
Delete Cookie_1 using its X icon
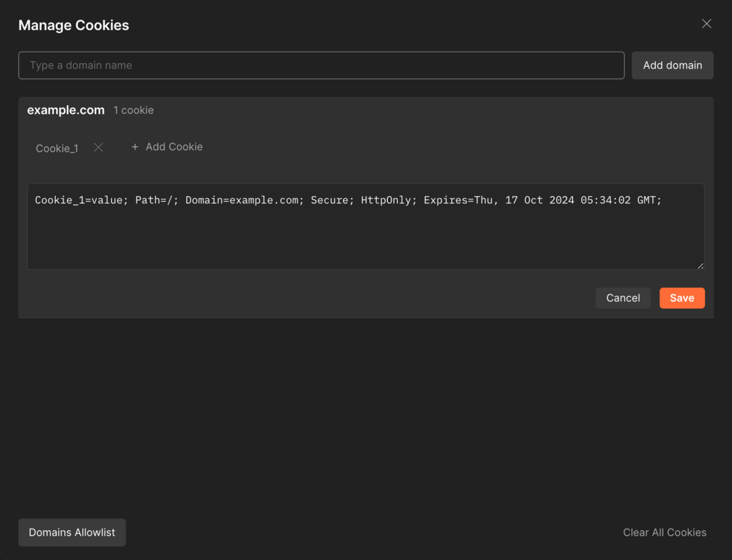coord(98,148)
